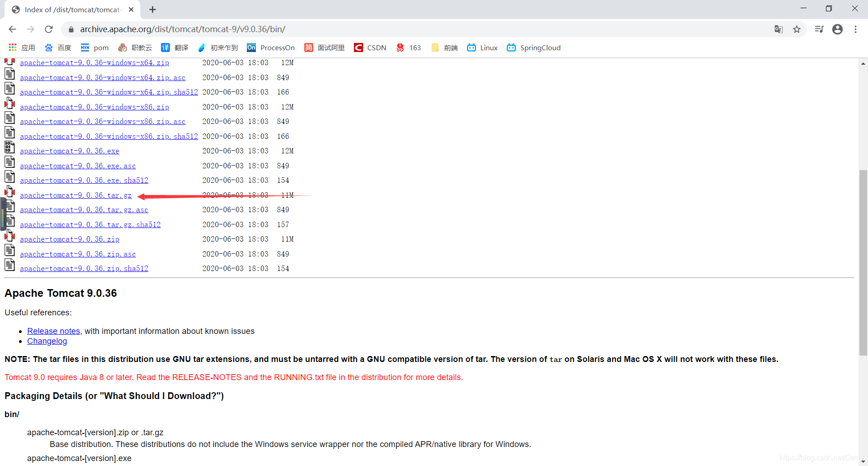
Task: Download apache-tomcat-9.0.36-windows-x64.zip
Action: pos(94,63)
